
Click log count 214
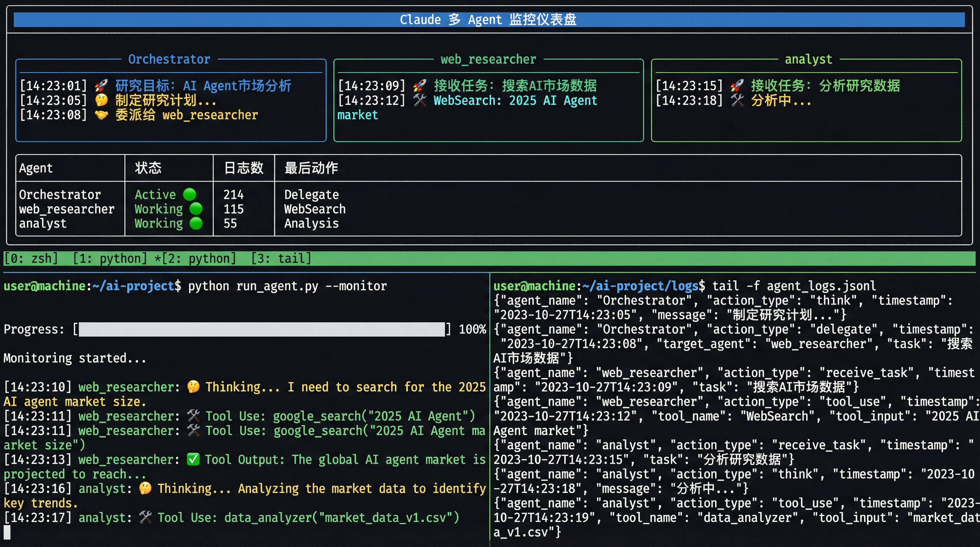point(233,194)
